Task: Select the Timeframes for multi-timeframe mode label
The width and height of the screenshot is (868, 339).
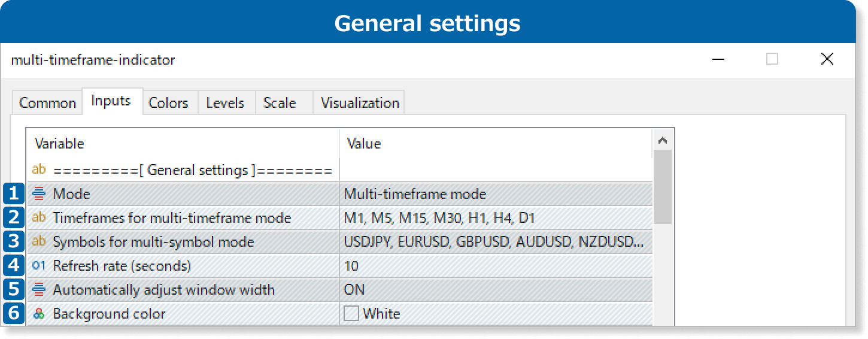Action: click(x=172, y=217)
